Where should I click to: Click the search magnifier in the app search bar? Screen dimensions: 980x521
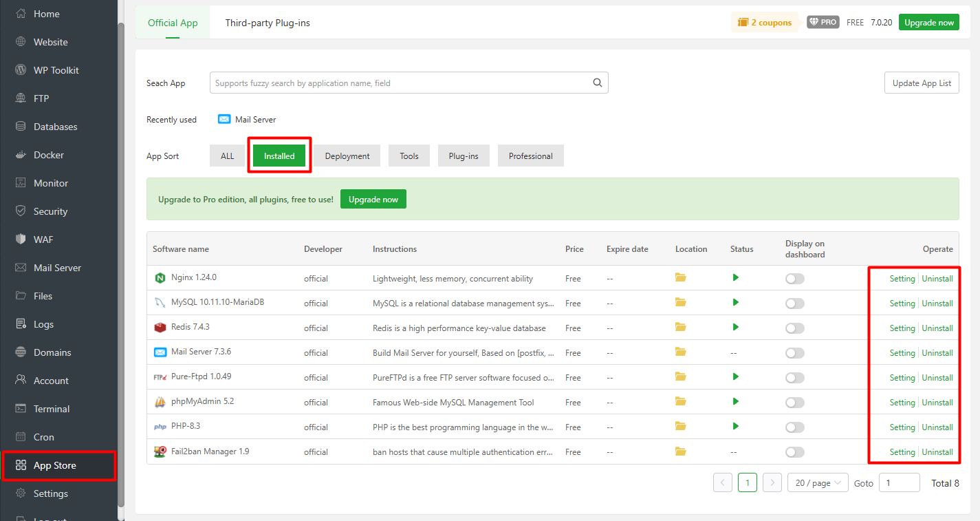coord(596,82)
